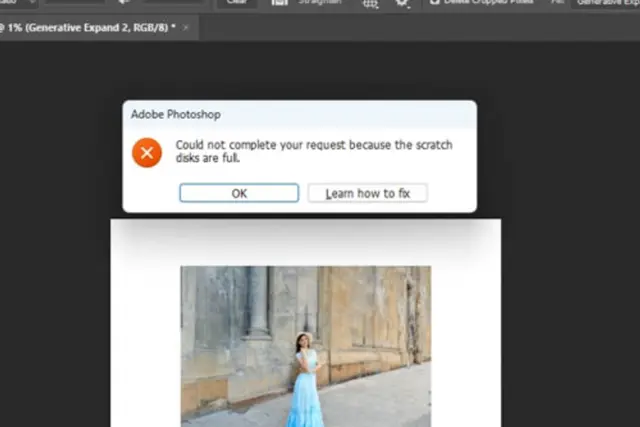Open crop overlay grid options icon
Viewport: 640px width, 427px height.
[x=370, y=3]
